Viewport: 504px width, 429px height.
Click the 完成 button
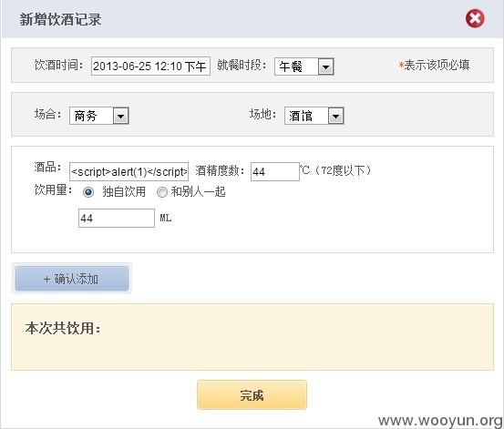252,395
